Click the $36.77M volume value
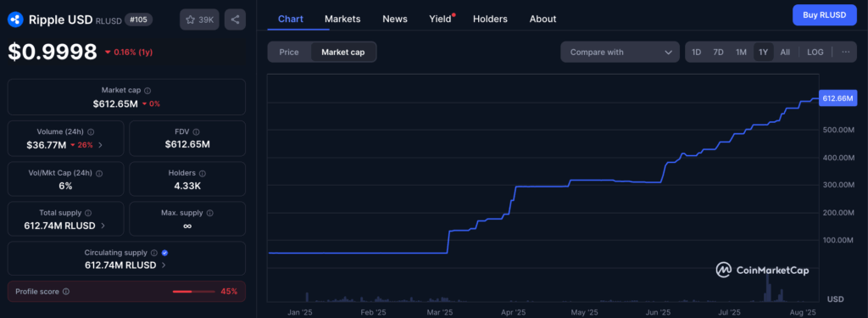The image size is (868, 318). (47, 145)
